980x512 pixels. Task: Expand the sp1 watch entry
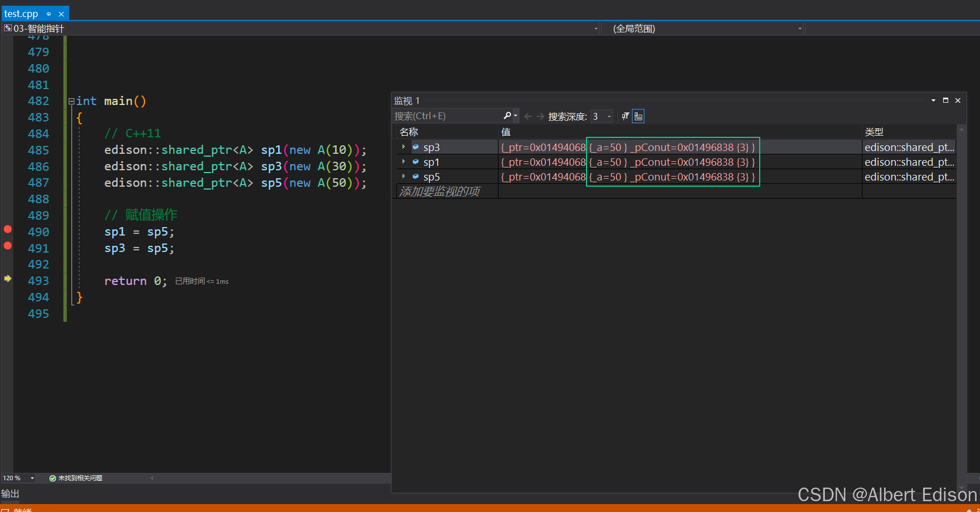point(404,162)
